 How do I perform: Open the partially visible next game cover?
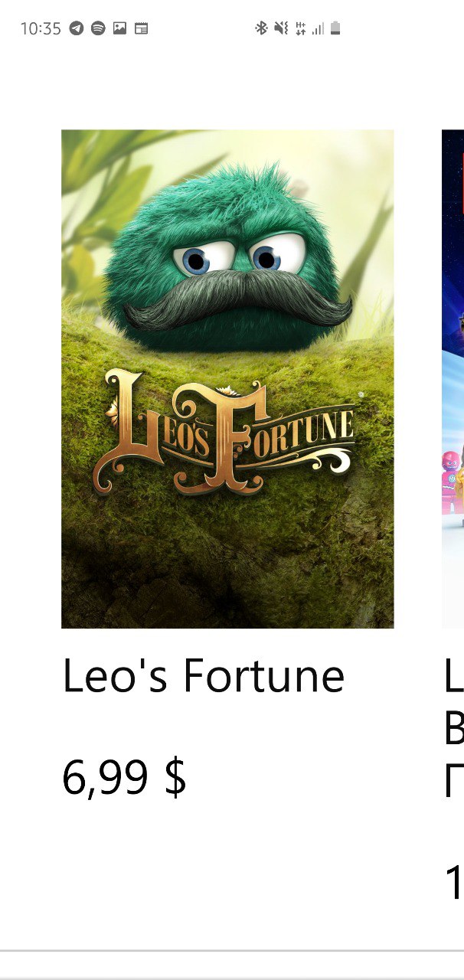(453, 379)
